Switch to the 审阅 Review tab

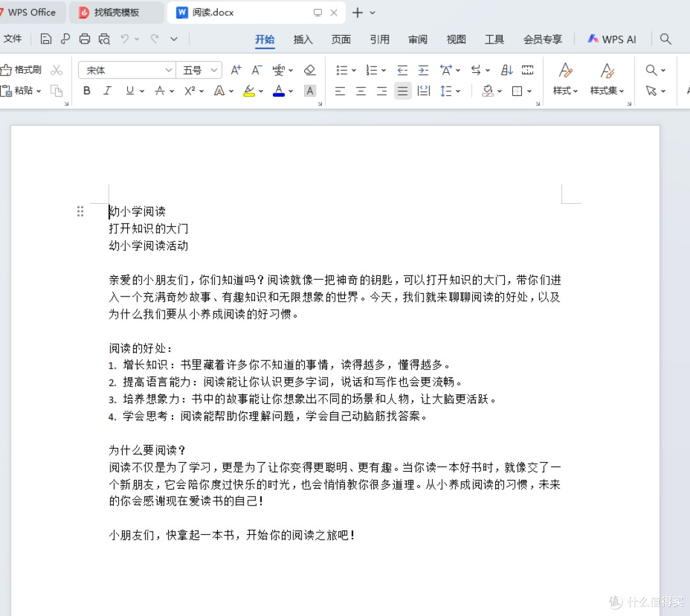pos(418,39)
